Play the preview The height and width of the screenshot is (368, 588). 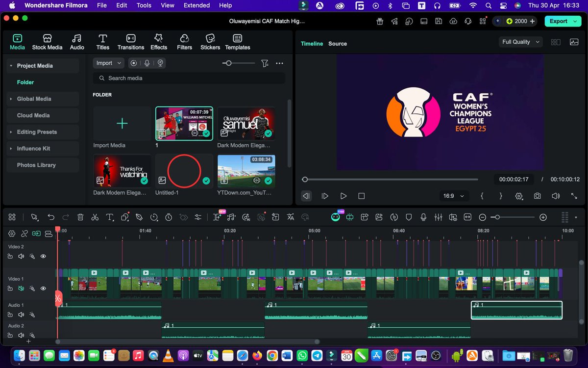click(343, 196)
